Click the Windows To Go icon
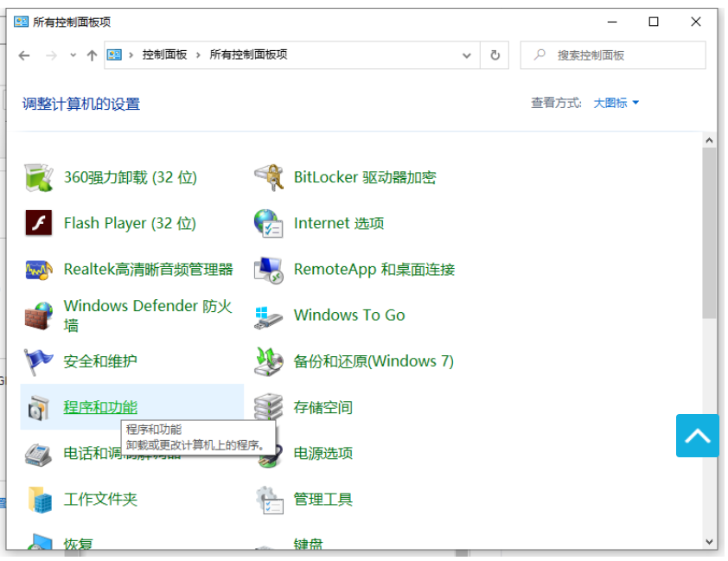 269,316
